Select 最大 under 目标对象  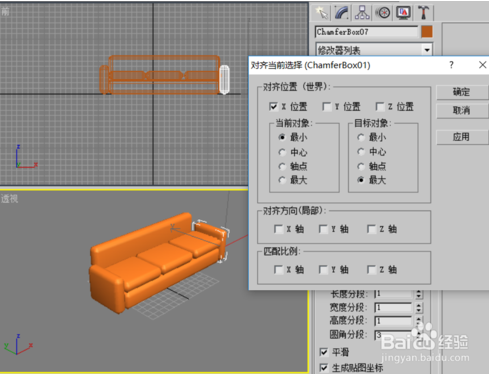pos(361,180)
